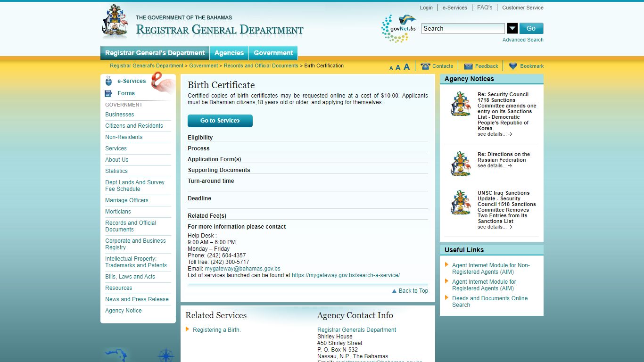
Task: Select the smallest text size A
Action: coord(391,68)
